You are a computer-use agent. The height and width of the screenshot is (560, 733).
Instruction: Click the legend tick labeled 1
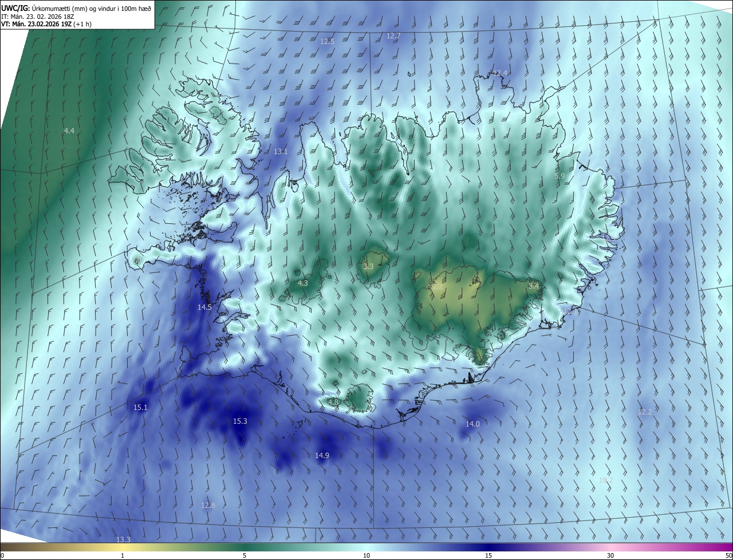click(x=123, y=555)
